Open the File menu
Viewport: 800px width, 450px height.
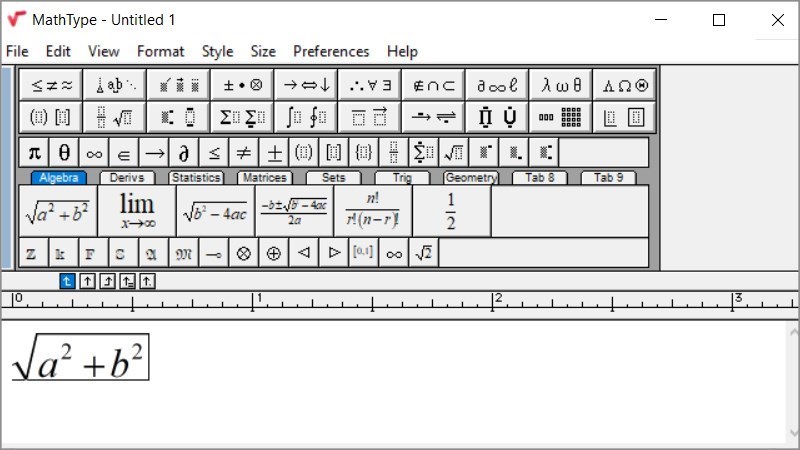click(17, 52)
